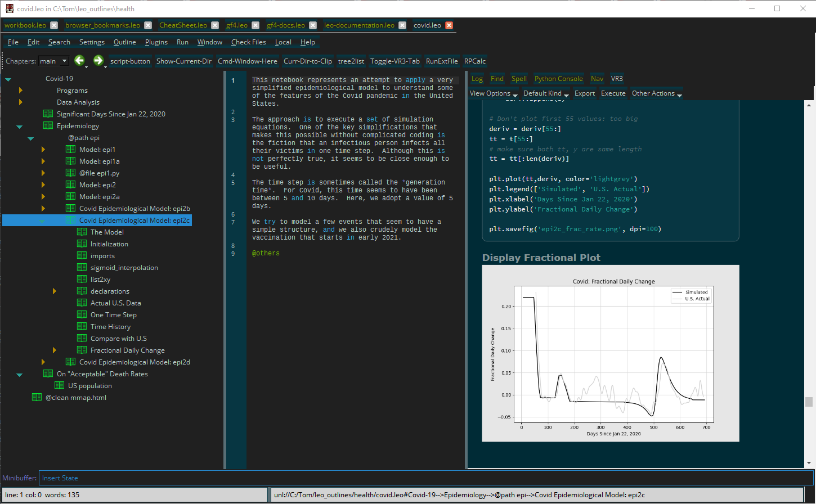816x504 pixels.
Task: Open the Default Kind dropdown
Action: coord(545,94)
